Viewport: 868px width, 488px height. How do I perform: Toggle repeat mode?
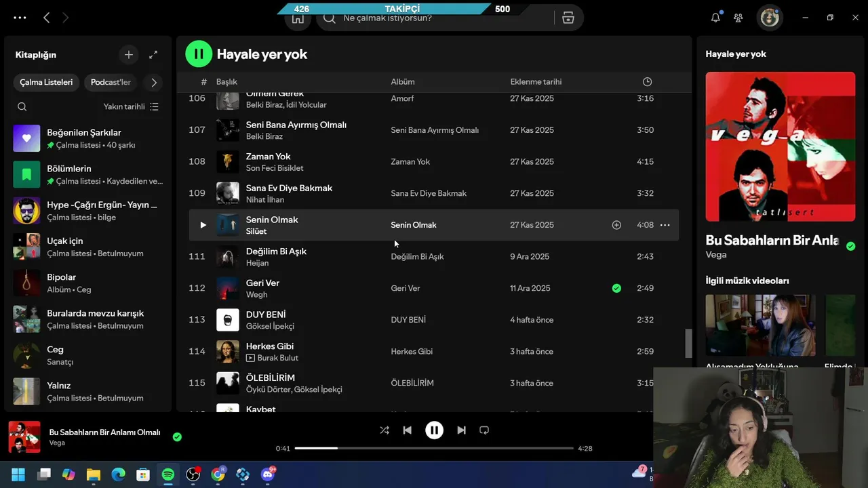484,430
